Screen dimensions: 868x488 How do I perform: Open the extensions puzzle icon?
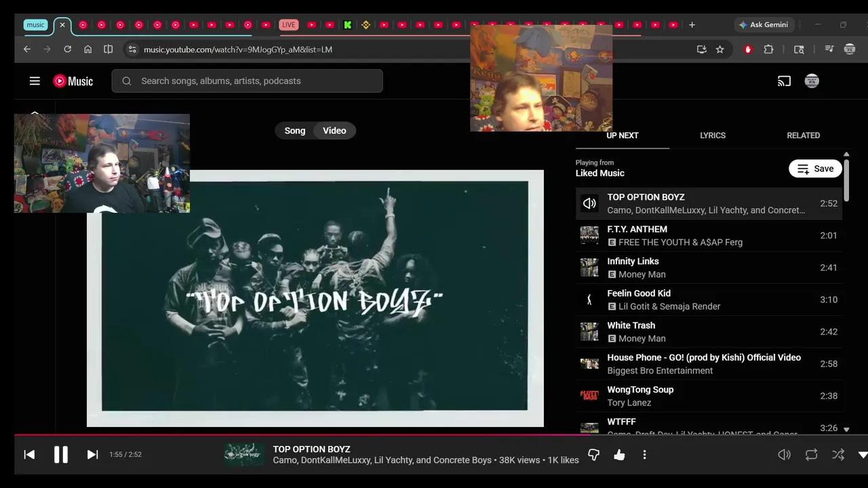click(x=768, y=49)
